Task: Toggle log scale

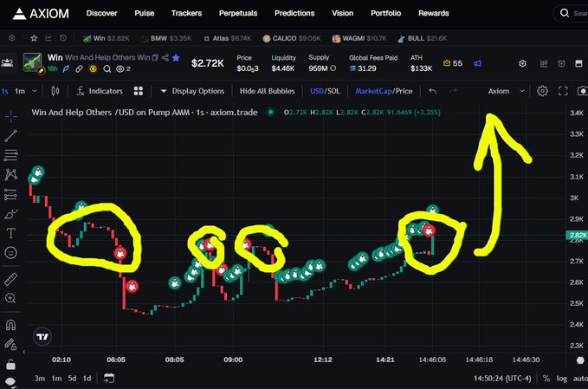Action: 562,379
